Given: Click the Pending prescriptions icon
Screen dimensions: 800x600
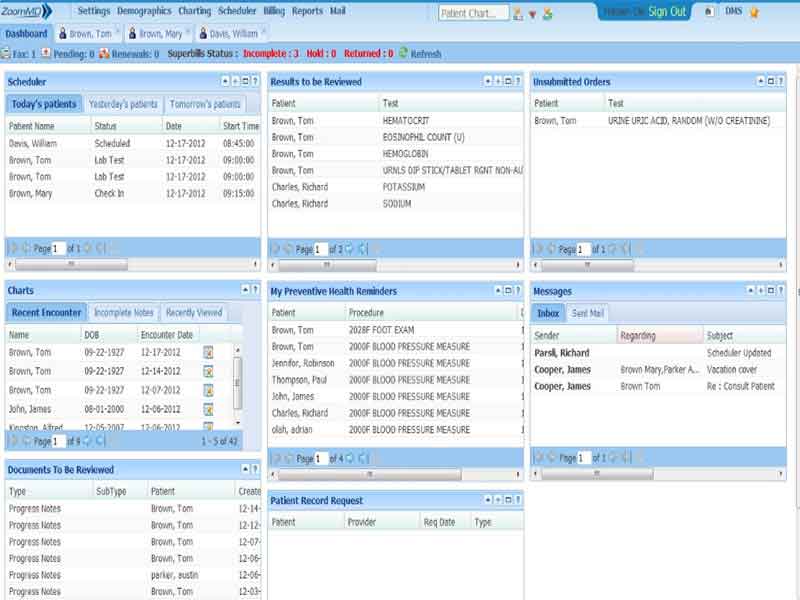Looking at the screenshot, I should (46, 53).
